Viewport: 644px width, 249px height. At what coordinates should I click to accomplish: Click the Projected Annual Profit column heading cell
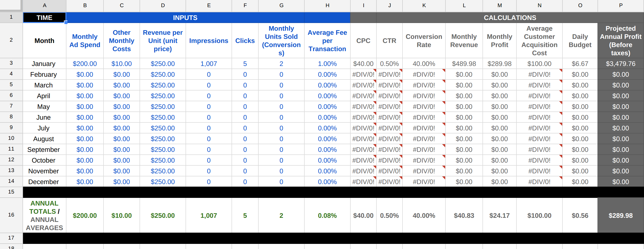(620, 41)
